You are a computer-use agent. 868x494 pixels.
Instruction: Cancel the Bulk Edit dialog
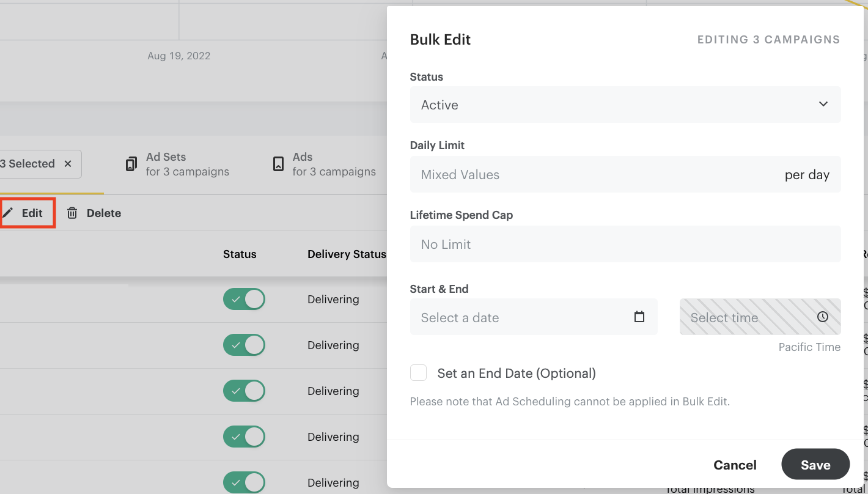[x=735, y=465]
